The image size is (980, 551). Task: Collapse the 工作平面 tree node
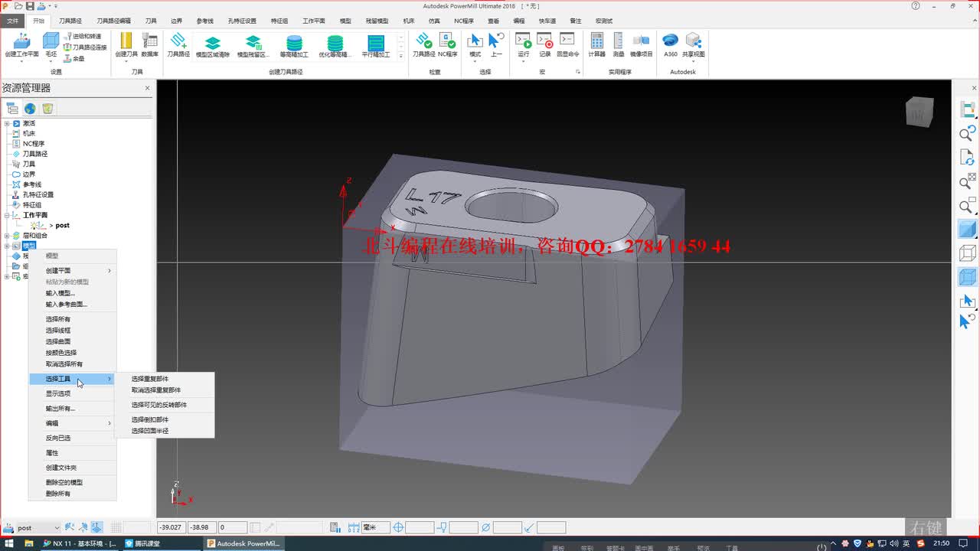[x=7, y=215]
